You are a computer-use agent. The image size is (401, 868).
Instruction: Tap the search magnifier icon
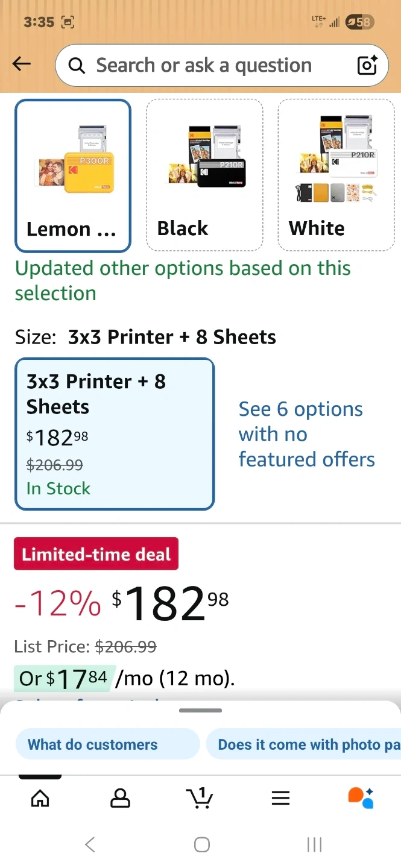[x=77, y=65]
